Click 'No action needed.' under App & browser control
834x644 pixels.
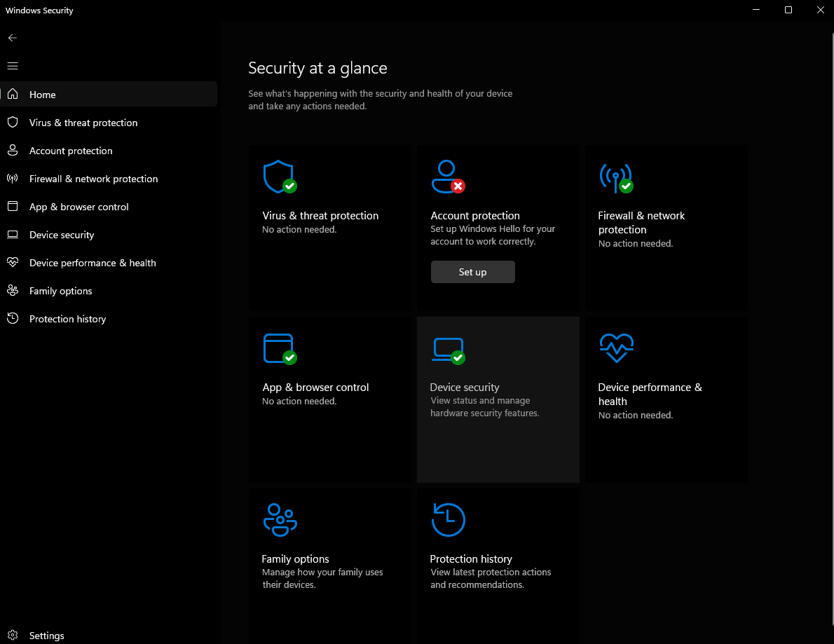299,402
